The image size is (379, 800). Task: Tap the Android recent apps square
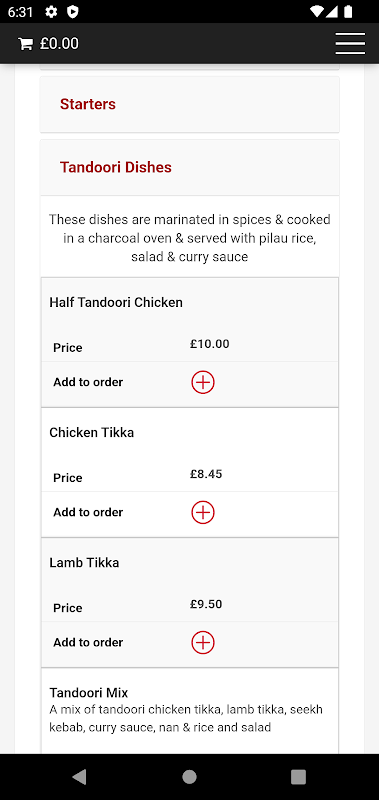[298, 777]
